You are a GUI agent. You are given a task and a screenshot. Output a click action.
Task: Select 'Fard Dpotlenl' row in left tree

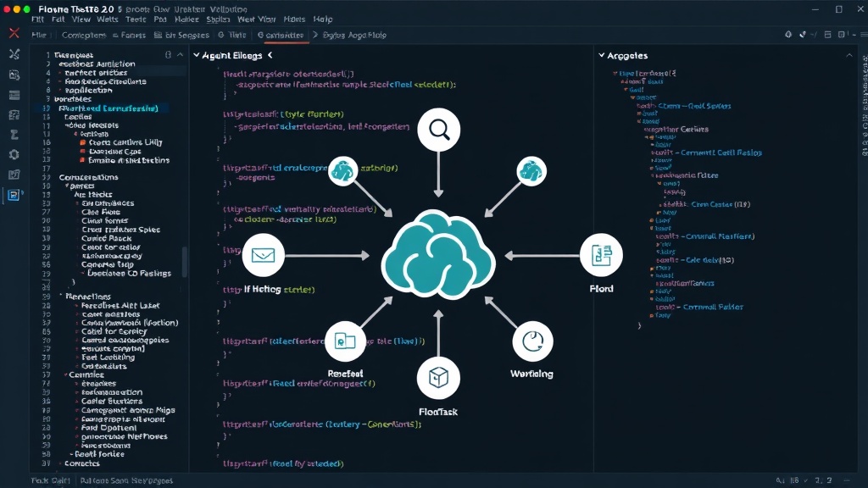point(108,428)
